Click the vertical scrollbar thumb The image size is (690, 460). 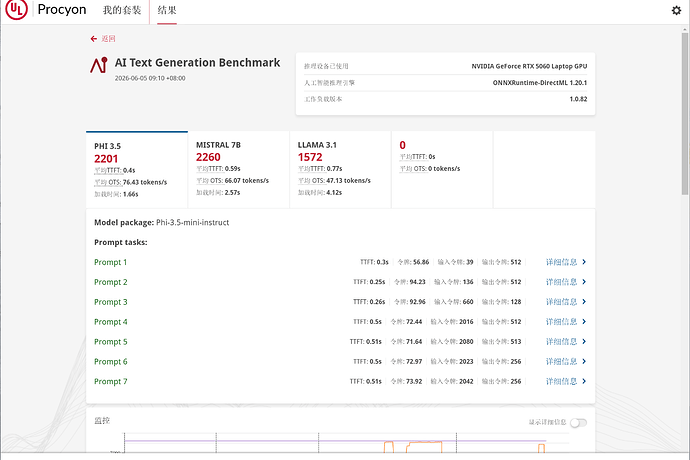point(685,114)
